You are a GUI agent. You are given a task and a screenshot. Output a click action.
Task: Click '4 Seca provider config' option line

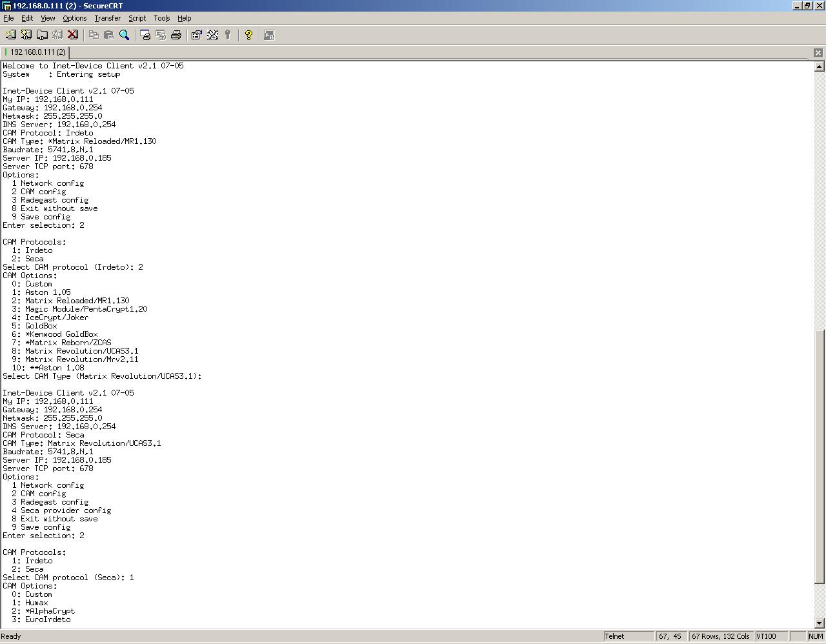(61, 510)
